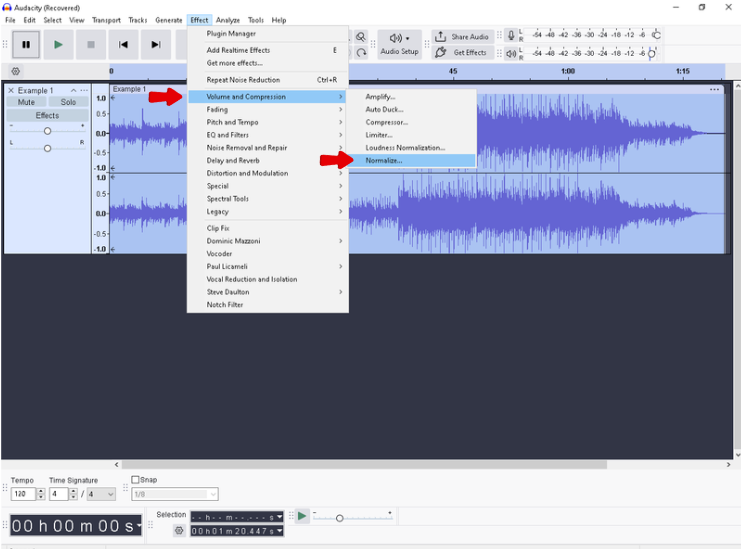The width and height of the screenshot is (741, 549).
Task: Close the Example 1 track
Action: tap(11, 90)
